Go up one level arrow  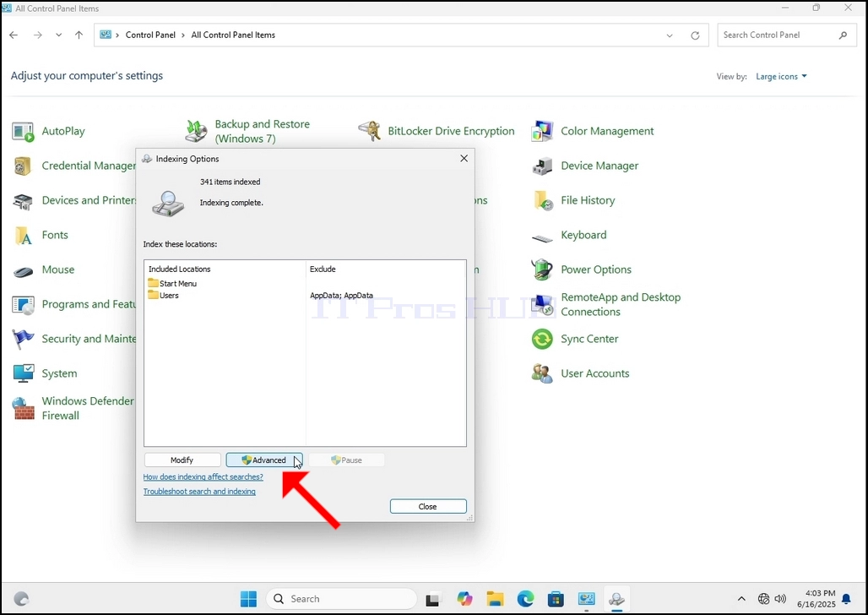tap(79, 35)
